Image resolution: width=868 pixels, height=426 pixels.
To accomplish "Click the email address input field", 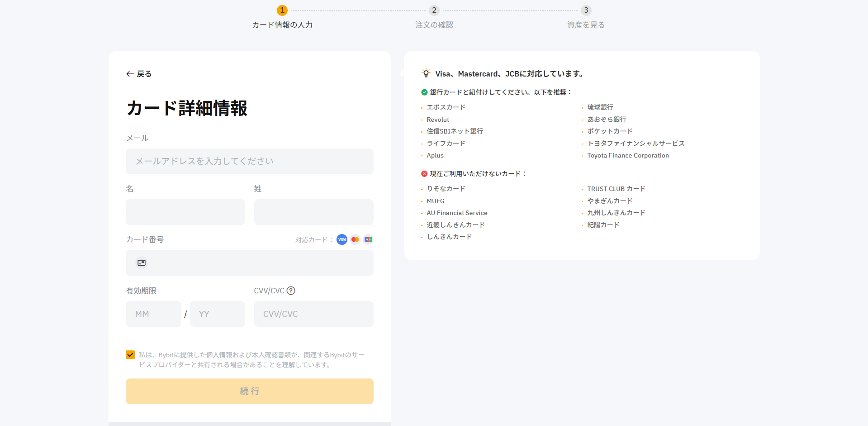I will [x=249, y=161].
